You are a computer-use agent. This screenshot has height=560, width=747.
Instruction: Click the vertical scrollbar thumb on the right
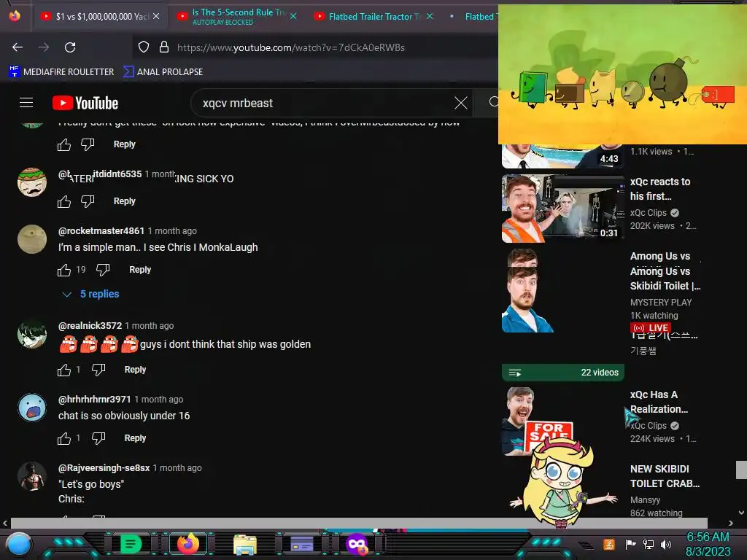[741, 470]
